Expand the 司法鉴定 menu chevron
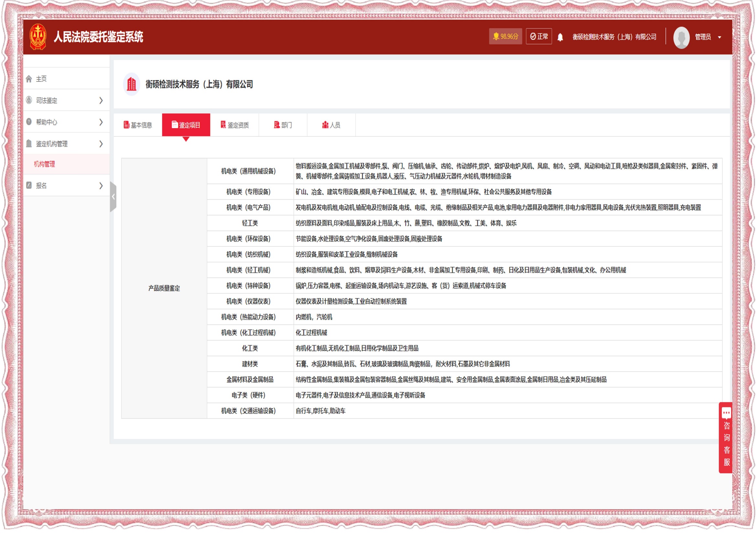Image resolution: width=756 pixels, height=535 pixels. (x=101, y=101)
